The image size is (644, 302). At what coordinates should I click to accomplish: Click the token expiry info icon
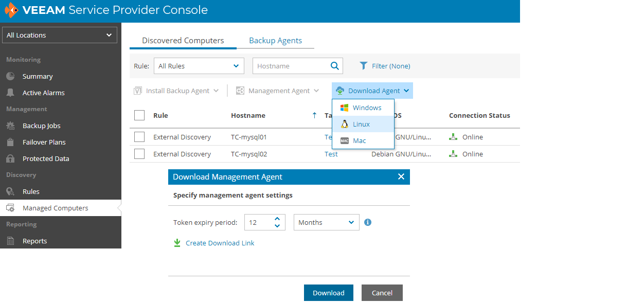click(x=368, y=222)
